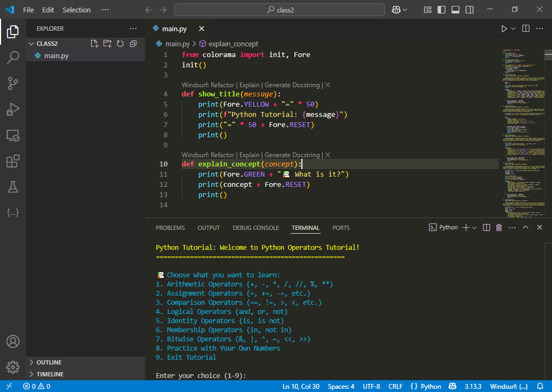
Task: Go back in navigation history
Action: click(149, 10)
